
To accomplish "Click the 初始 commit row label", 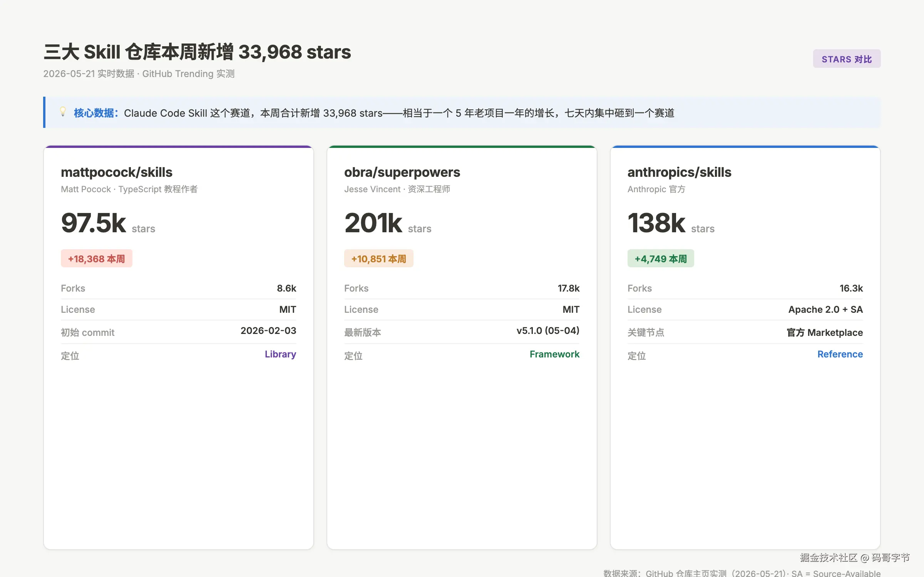I will coord(88,332).
